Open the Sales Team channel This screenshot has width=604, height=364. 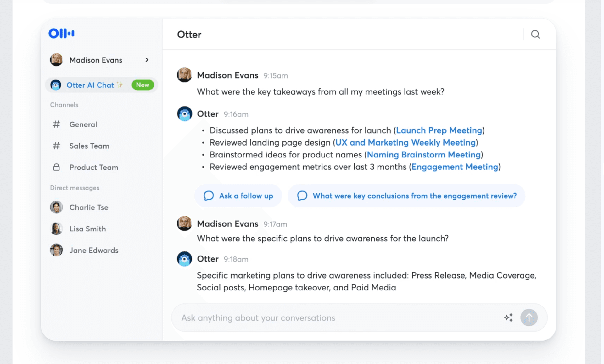pyautogui.click(x=89, y=146)
